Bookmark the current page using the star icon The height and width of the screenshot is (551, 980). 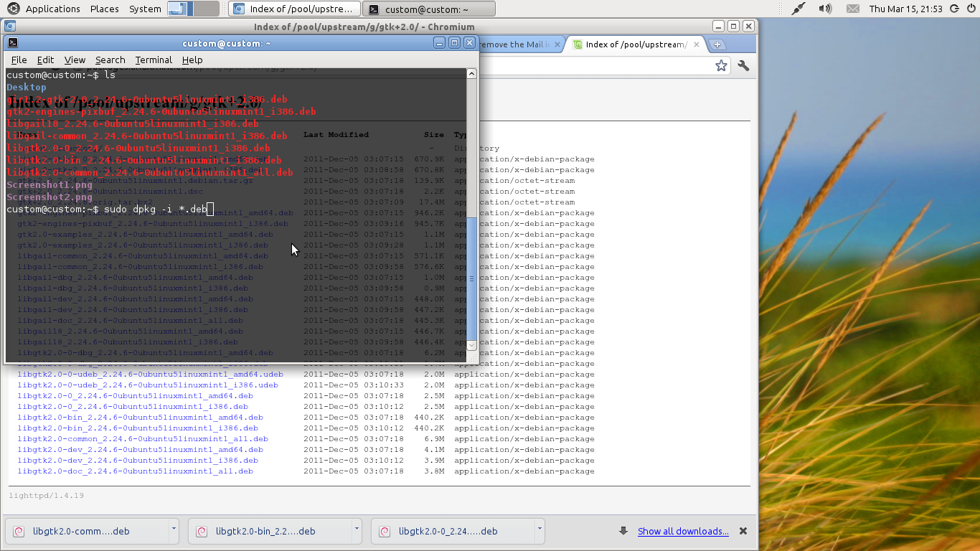point(721,65)
